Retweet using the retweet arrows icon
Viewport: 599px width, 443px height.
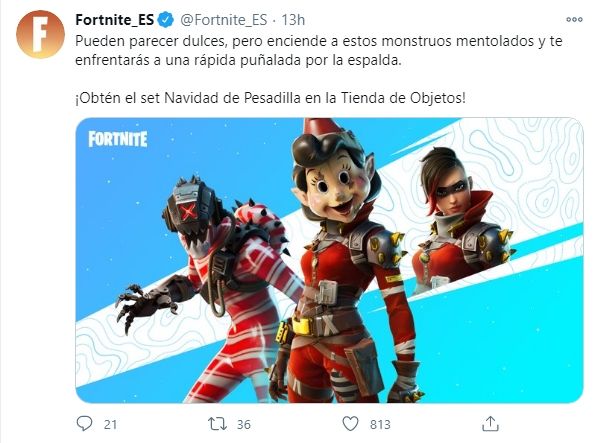pyautogui.click(x=217, y=424)
